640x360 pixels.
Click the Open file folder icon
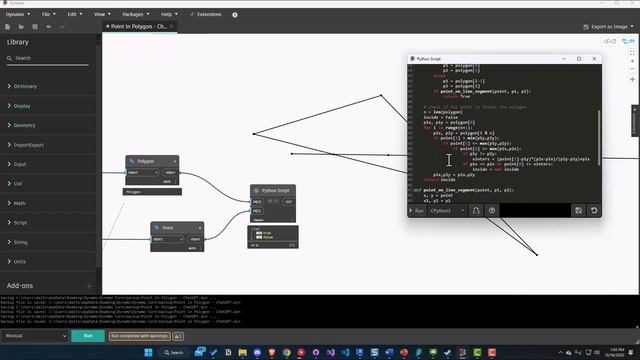click(x=21, y=27)
